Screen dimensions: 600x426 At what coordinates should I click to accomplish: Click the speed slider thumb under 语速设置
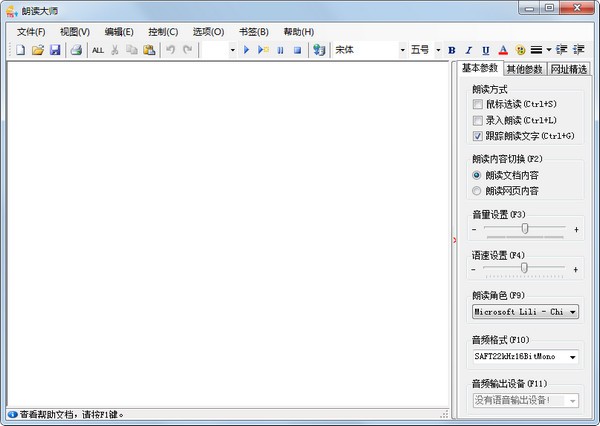[524, 268]
